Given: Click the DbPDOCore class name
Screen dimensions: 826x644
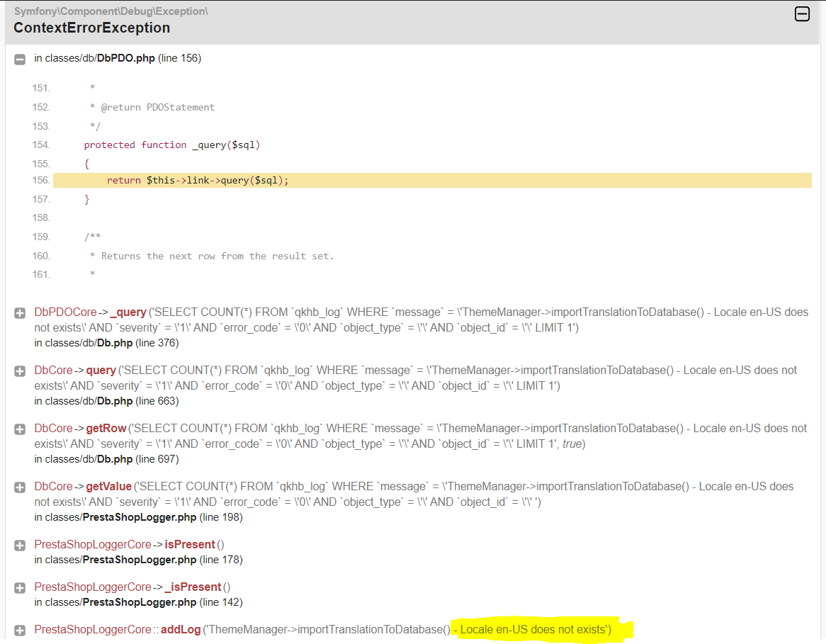Looking at the screenshot, I should [65, 312].
